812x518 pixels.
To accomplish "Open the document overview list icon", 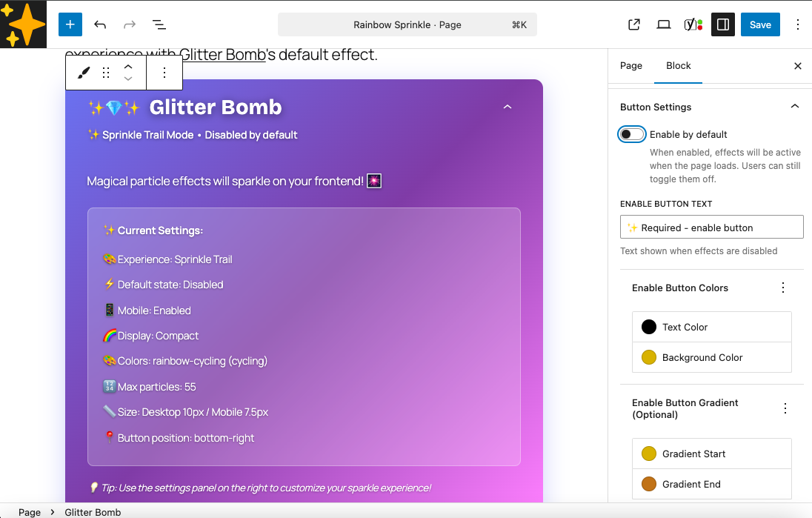I will pos(159,24).
